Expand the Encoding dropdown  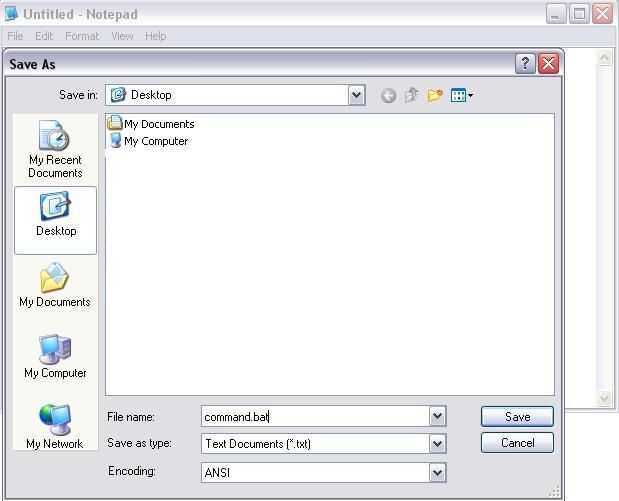(437, 472)
